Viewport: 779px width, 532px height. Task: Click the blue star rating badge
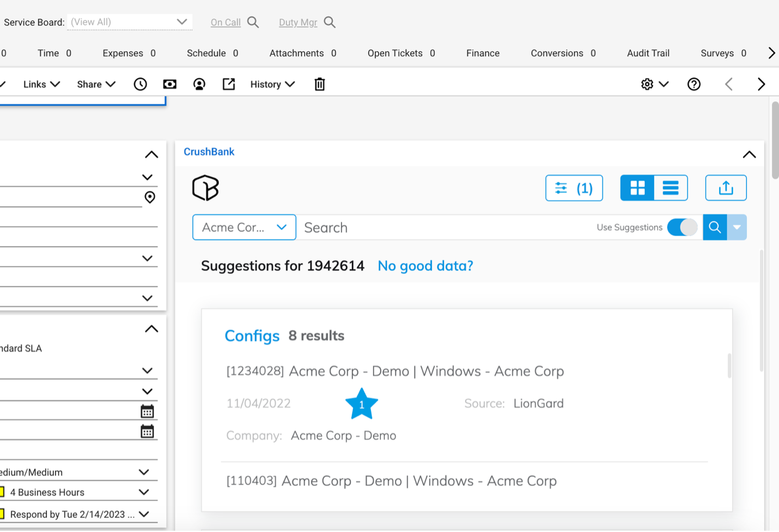click(362, 404)
